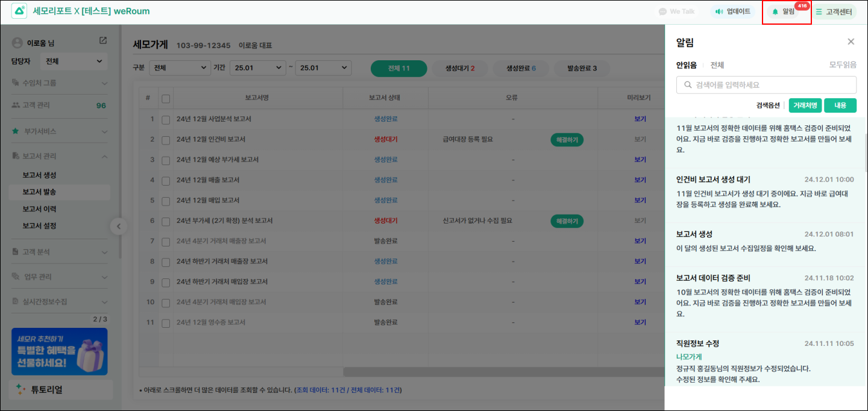Toggle the select-all header checkbox
This screenshot has width=868, height=411.
click(x=166, y=99)
